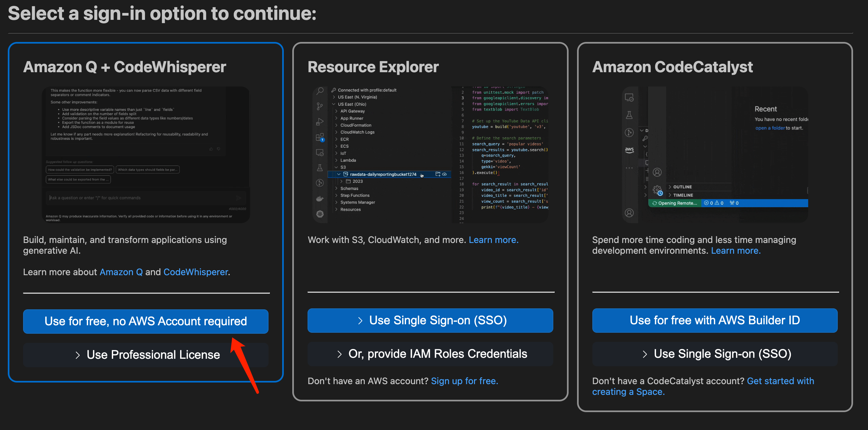Select the "Resource Explorer" card heading
Viewport: 868px width, 430px height.
(373, 66)
